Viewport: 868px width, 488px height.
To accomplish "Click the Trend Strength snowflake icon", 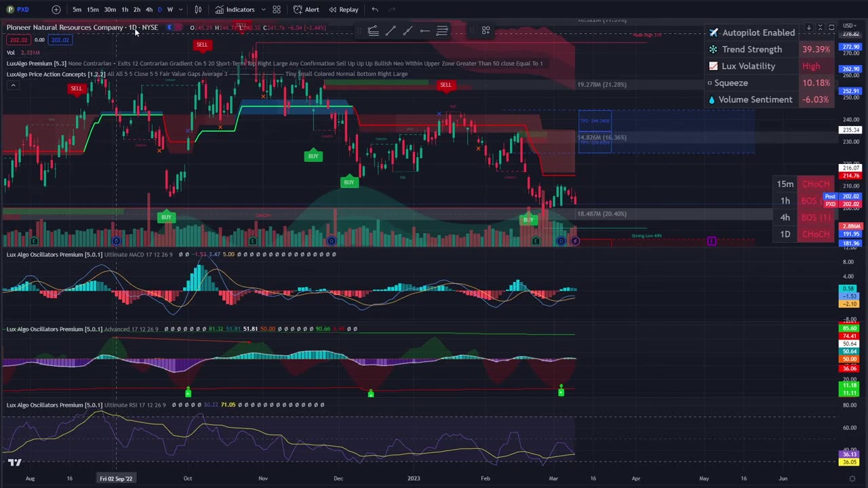I will pyautogui.click(x=713, y=49).
